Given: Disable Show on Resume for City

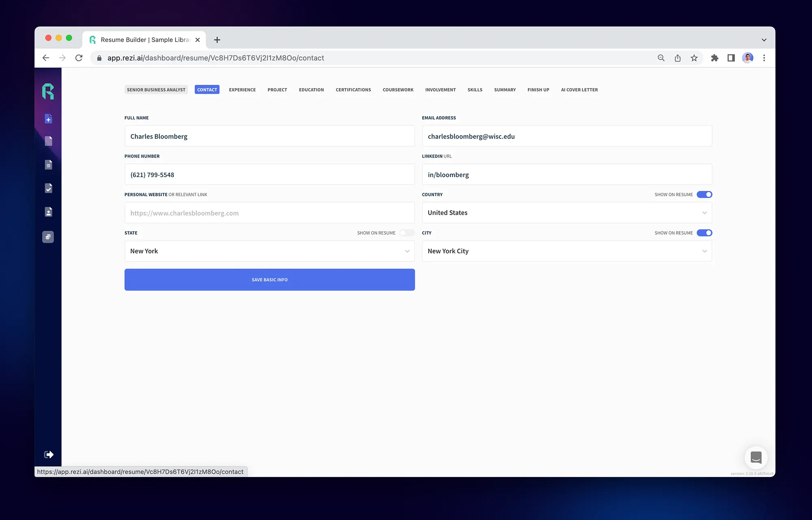Looking at the screenshot, I should [704, 233].
